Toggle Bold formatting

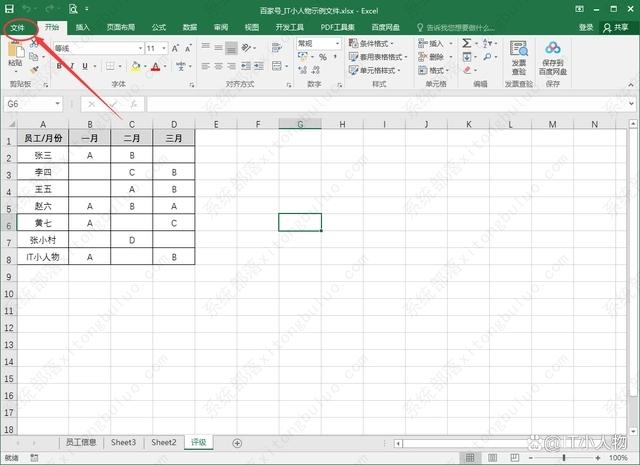tap(59, 66)
